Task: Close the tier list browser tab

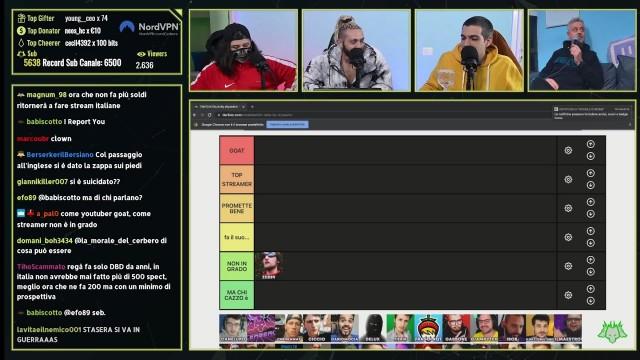Action: click(x=243, y=107)
